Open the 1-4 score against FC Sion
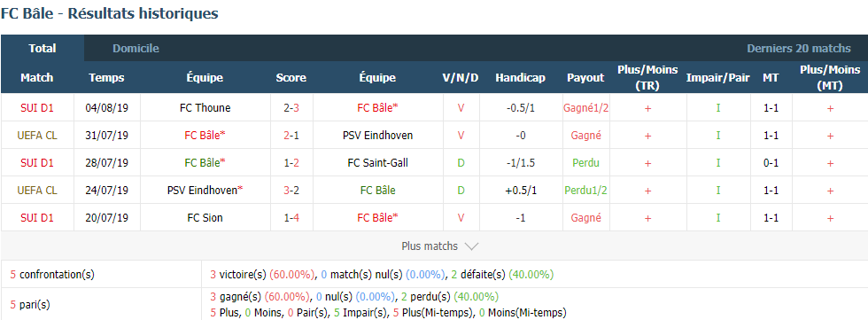The image size is (868, 320). (x=291, y=217)
